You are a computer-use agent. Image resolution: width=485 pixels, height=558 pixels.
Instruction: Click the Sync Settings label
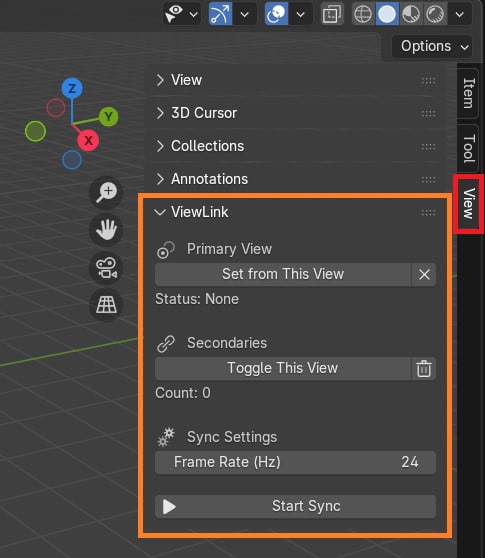232,437
